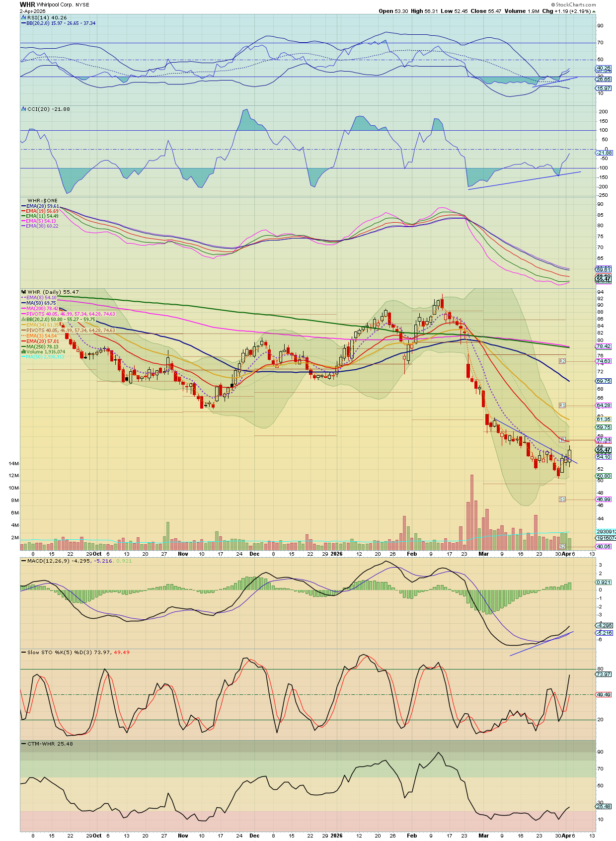
Task: Click the P pivot point marker
Action: [562, 440]
